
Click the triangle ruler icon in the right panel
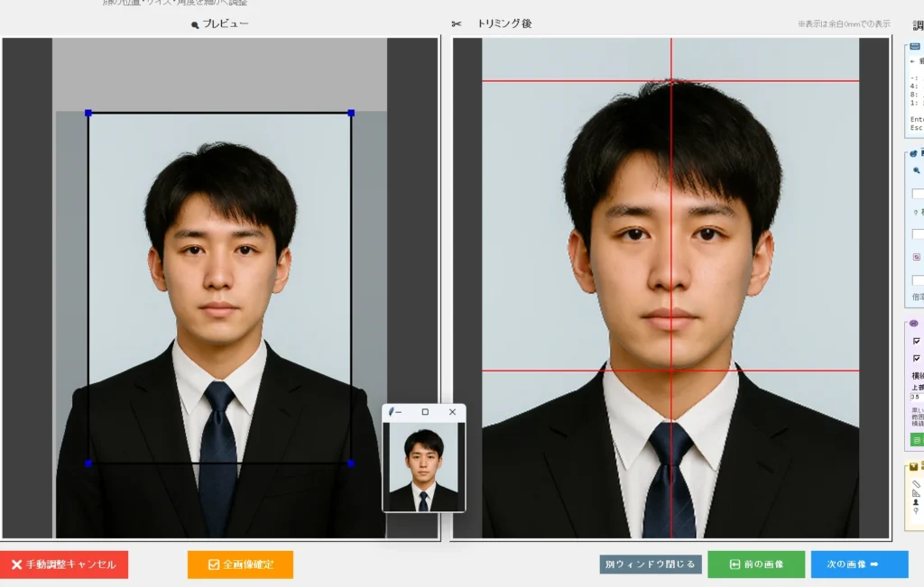pyautogui.click(x=916, y=493)
